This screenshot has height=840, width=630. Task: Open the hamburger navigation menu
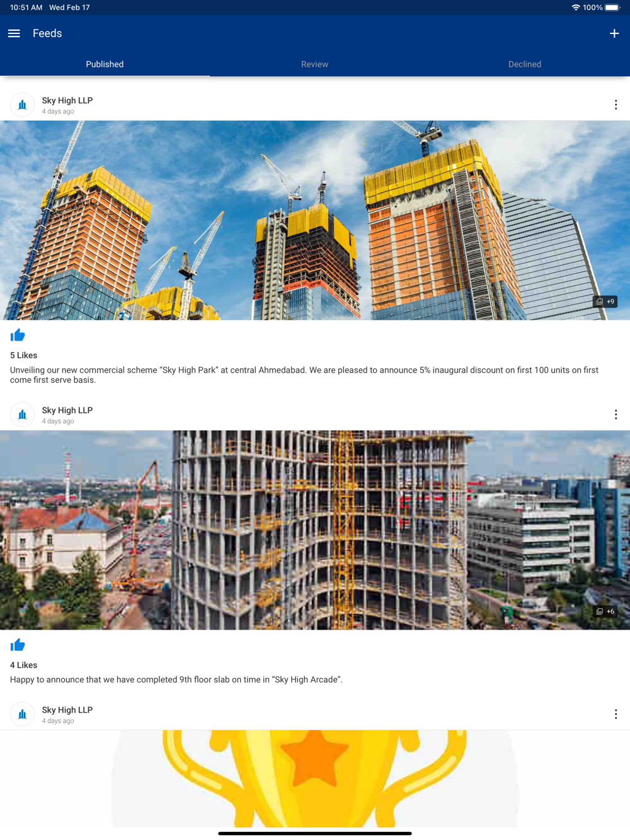pos(14,33)
